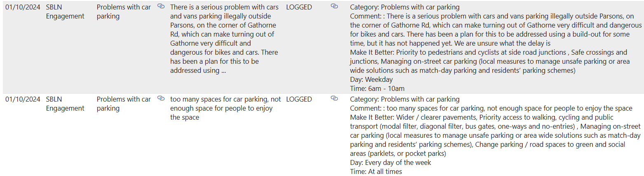Click the 'Time: At all times' detail line
Screen dimensions: 644x176
point(376,172)
